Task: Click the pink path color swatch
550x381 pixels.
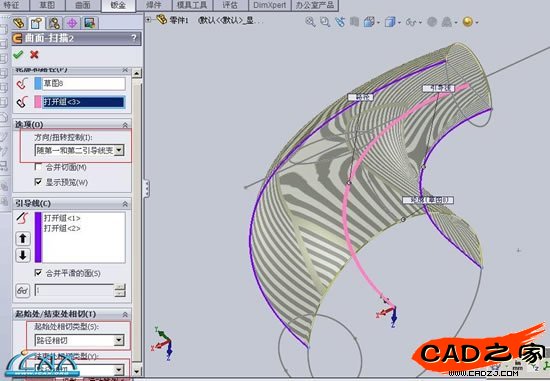Action: (38, 102)
